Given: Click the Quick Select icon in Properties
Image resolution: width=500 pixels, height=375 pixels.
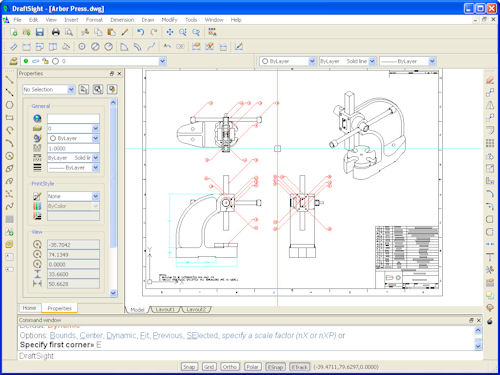Looking at the screenshot, I should pos(112,89).
